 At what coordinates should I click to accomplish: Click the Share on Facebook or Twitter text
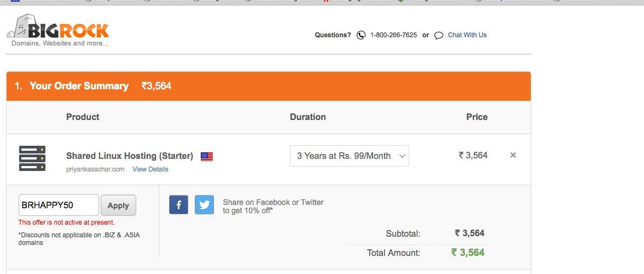coord(273,207)
